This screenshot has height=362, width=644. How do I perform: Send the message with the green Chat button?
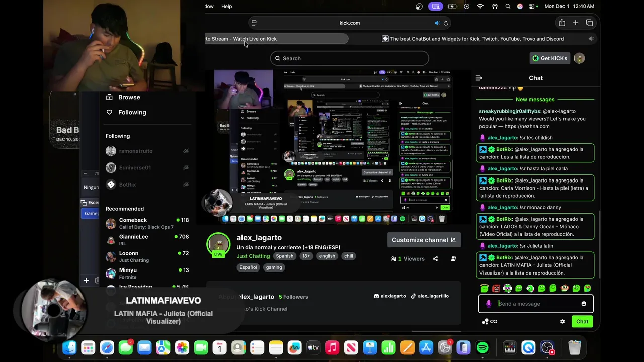pos(582,322)
